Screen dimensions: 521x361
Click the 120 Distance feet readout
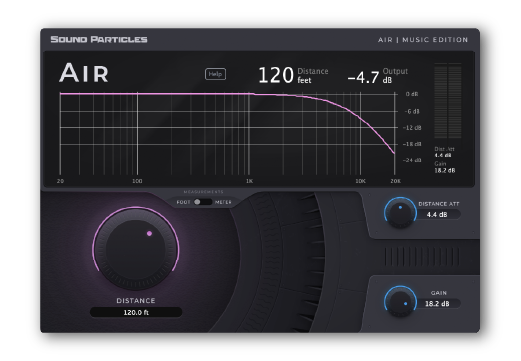(x=293, y=75)
